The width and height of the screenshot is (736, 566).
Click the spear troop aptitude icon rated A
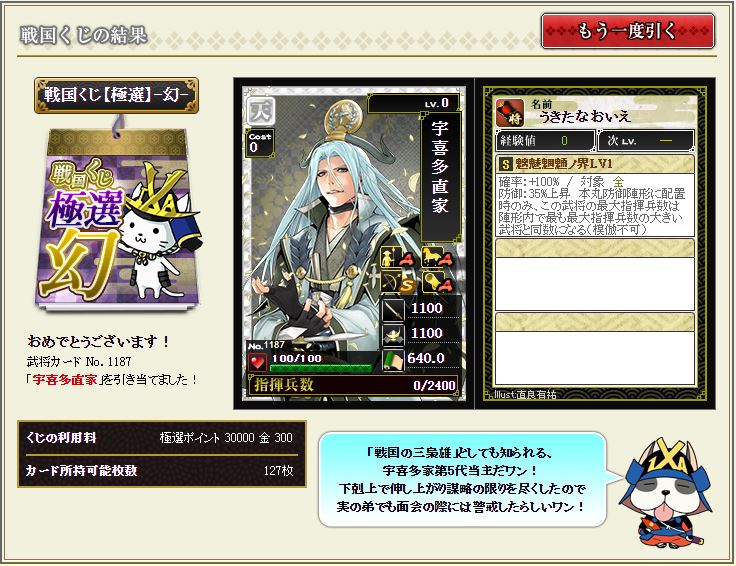click(x=397, y=257)
